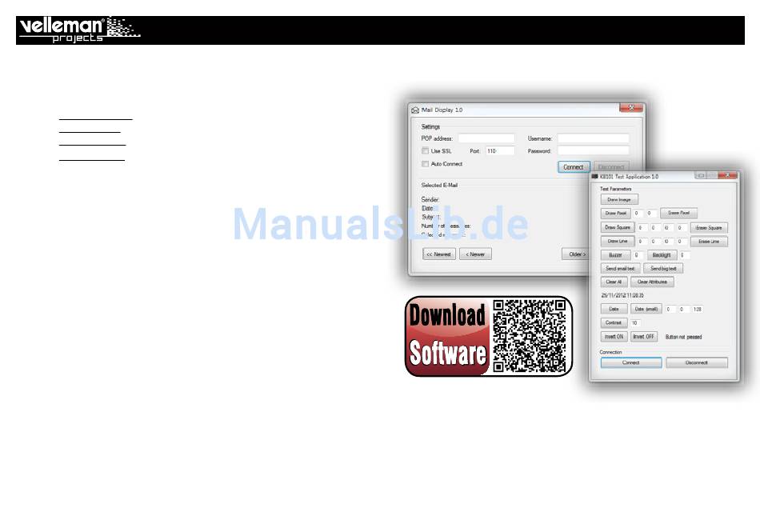
Task: Click the Draw Pixel button
Action: (x=615, y=213)
